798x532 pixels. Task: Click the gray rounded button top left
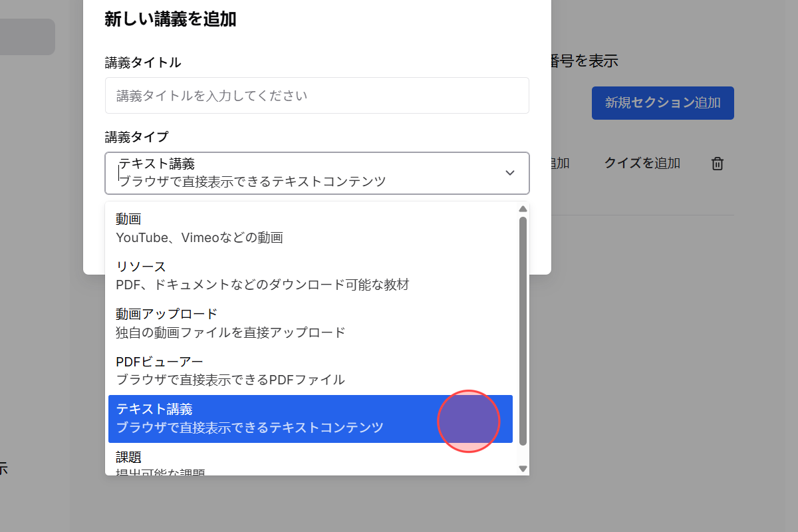click(27, 37)
